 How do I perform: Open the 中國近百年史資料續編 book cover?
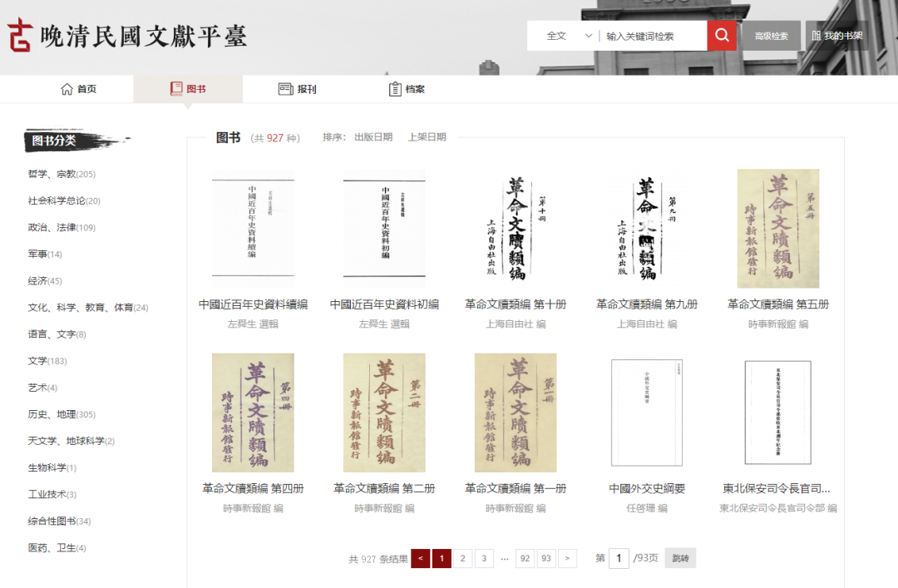coord(253,229)
